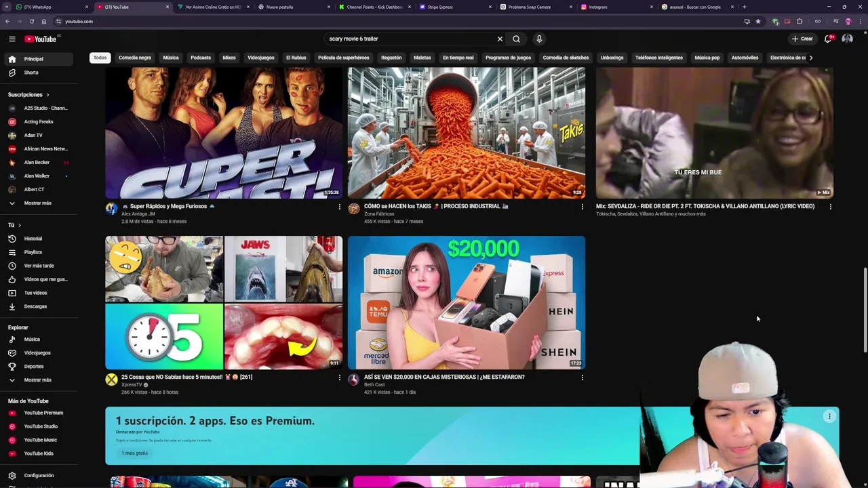Clear the search box with the X
The width and height of the screenshot is (868, 488).
pos(500,39)
